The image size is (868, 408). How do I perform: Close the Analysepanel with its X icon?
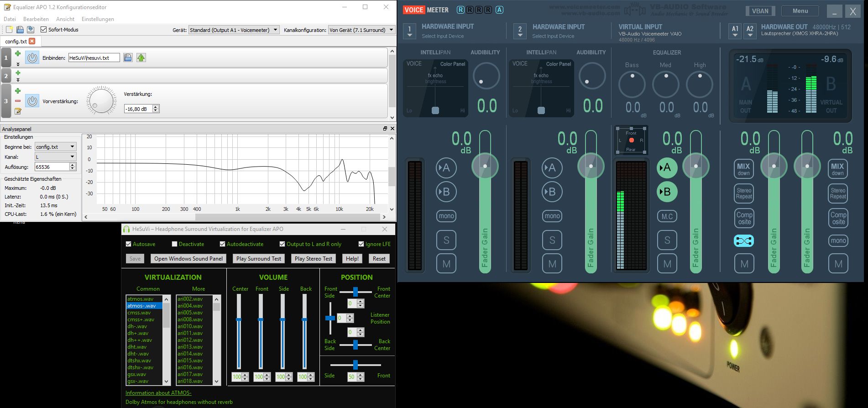click(x=392, y=129)
